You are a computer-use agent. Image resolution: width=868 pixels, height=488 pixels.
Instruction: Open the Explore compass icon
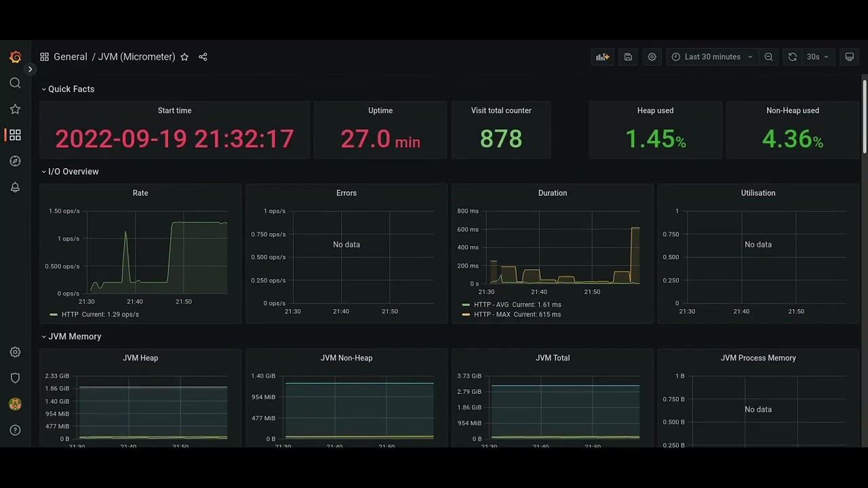[15, 161]
